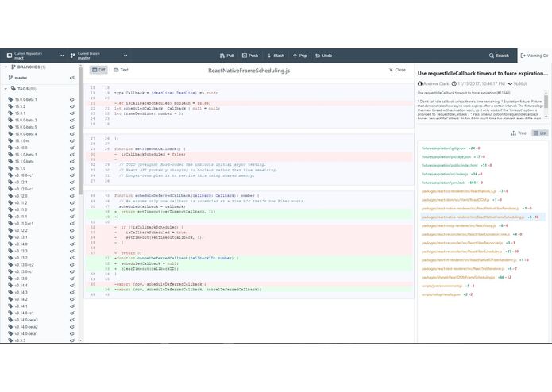Click checkout icon beside tag v0.13.1
The image size is (552, 392).
pyautogui.click(x=72, y=237)
